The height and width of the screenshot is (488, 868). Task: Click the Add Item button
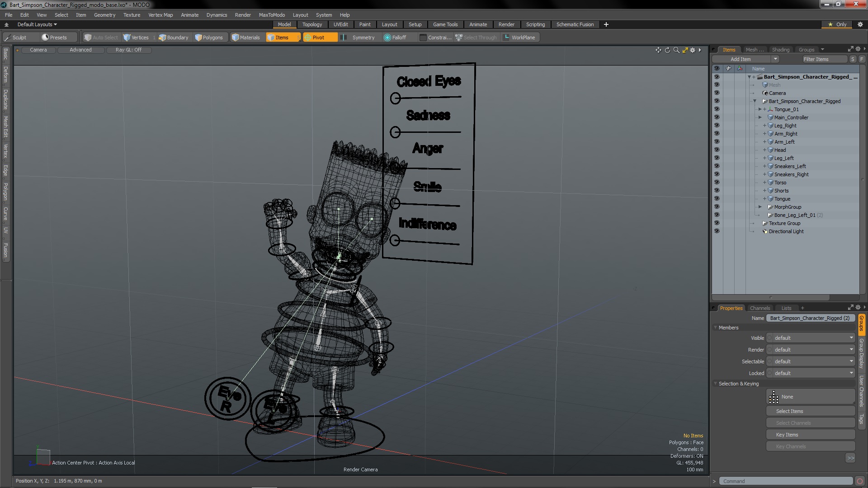pos(741,59)
